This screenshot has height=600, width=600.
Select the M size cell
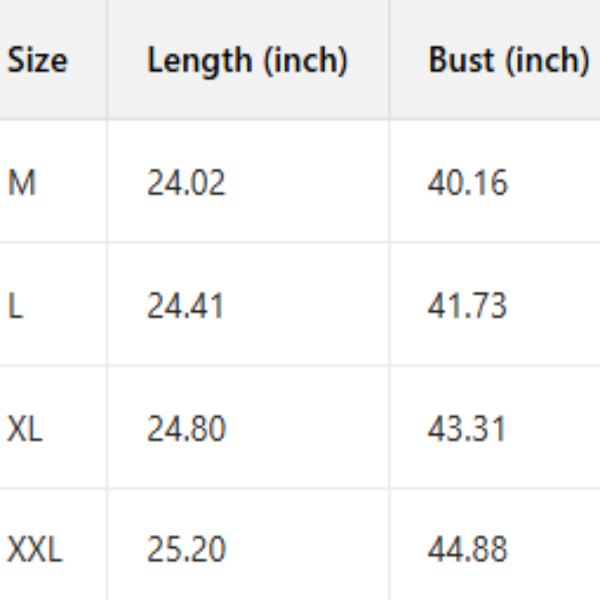[x=22, y=183]
